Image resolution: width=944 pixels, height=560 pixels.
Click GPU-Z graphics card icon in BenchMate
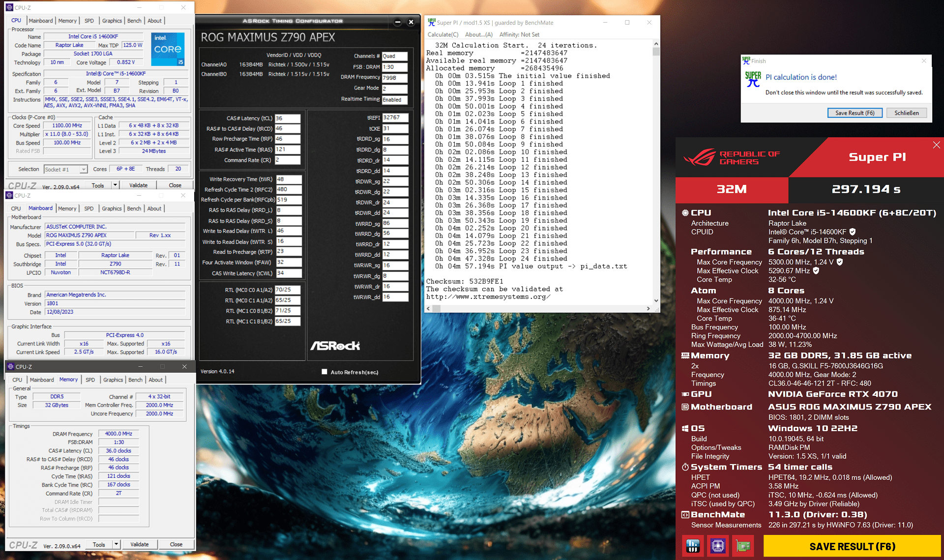tap(743, 546)
